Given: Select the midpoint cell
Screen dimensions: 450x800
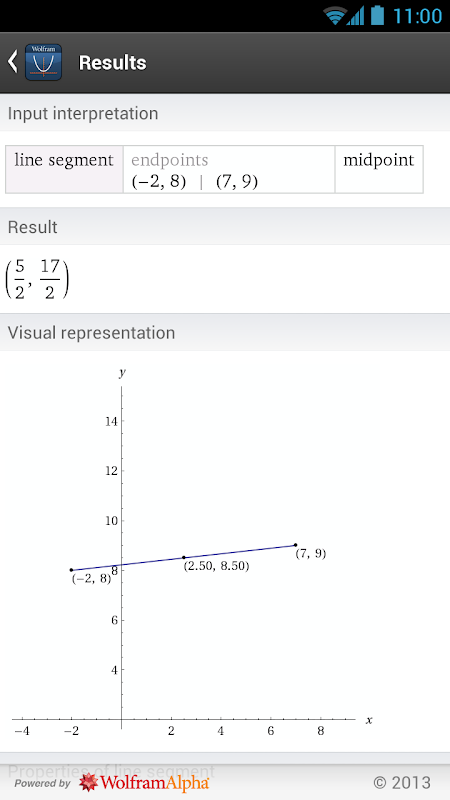Looking at the screenshot, I should pos(379,169).
